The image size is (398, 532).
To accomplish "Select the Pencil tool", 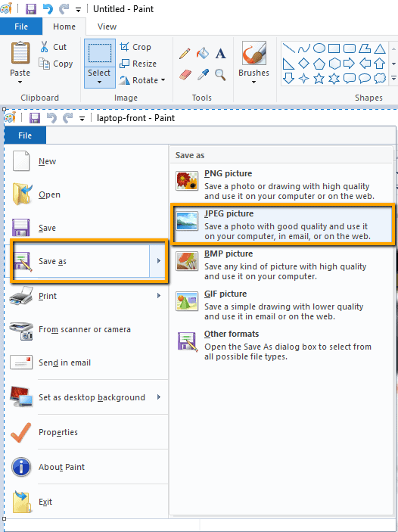I will click(185, 54).
